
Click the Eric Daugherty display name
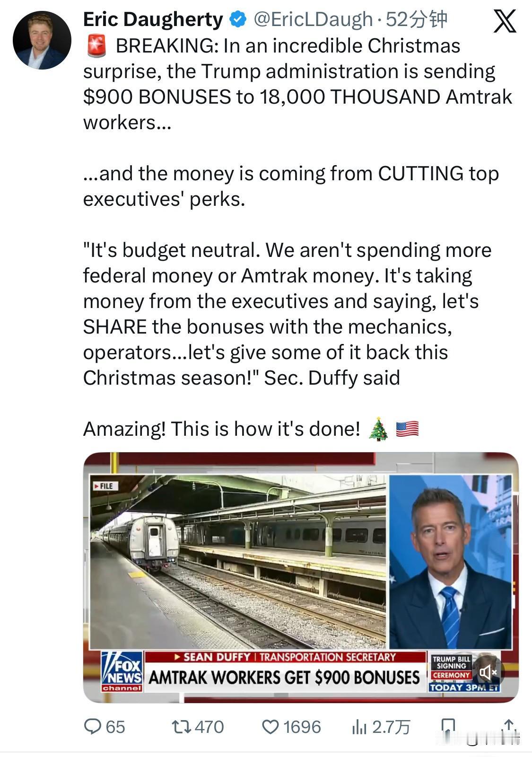[153, 19]
